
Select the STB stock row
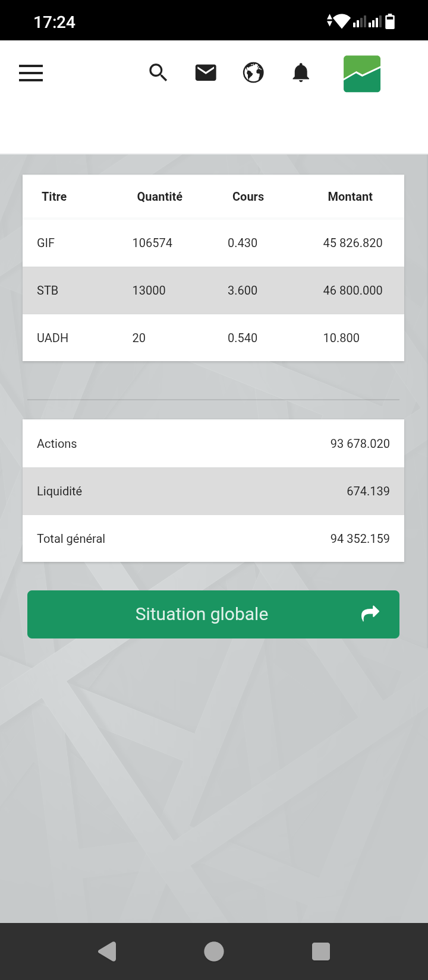tap(213, 290)
